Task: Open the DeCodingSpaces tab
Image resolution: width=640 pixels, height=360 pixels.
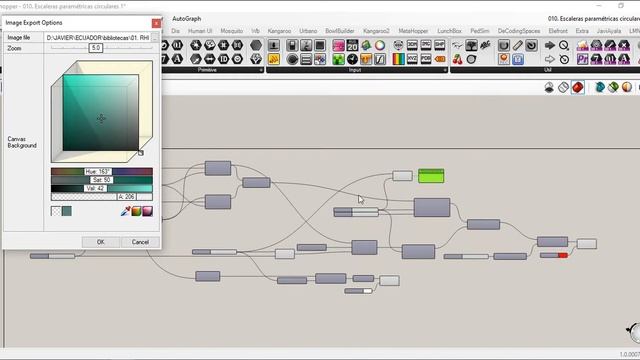Action: 519,31
